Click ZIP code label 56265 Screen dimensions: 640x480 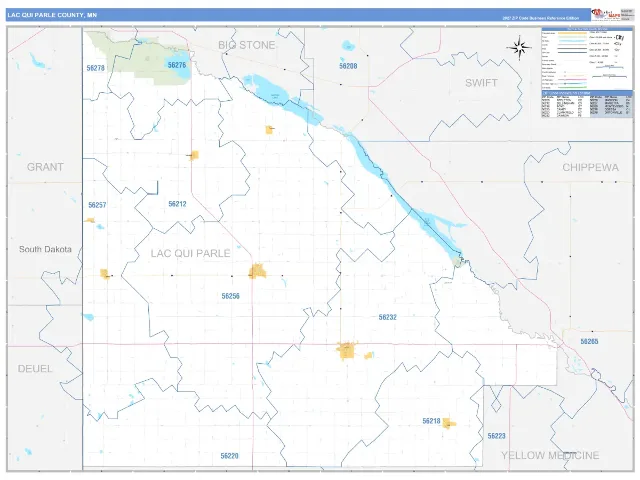589,341
